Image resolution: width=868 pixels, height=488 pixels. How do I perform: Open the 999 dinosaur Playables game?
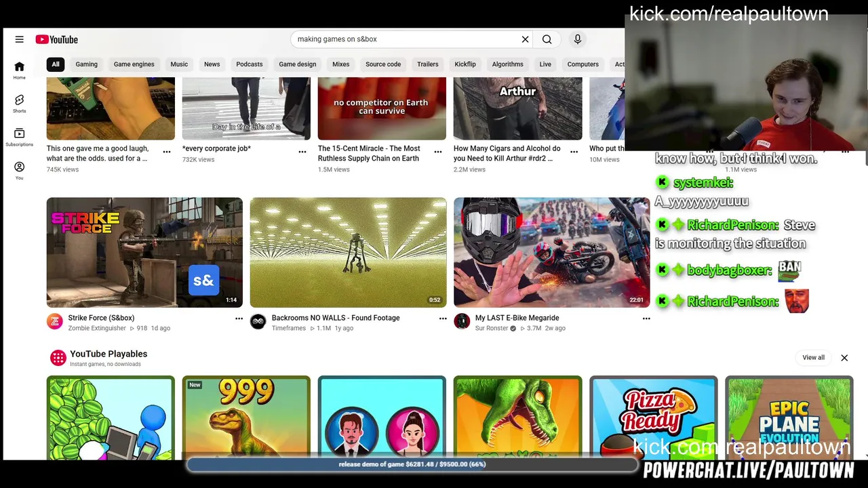(246, 418)
